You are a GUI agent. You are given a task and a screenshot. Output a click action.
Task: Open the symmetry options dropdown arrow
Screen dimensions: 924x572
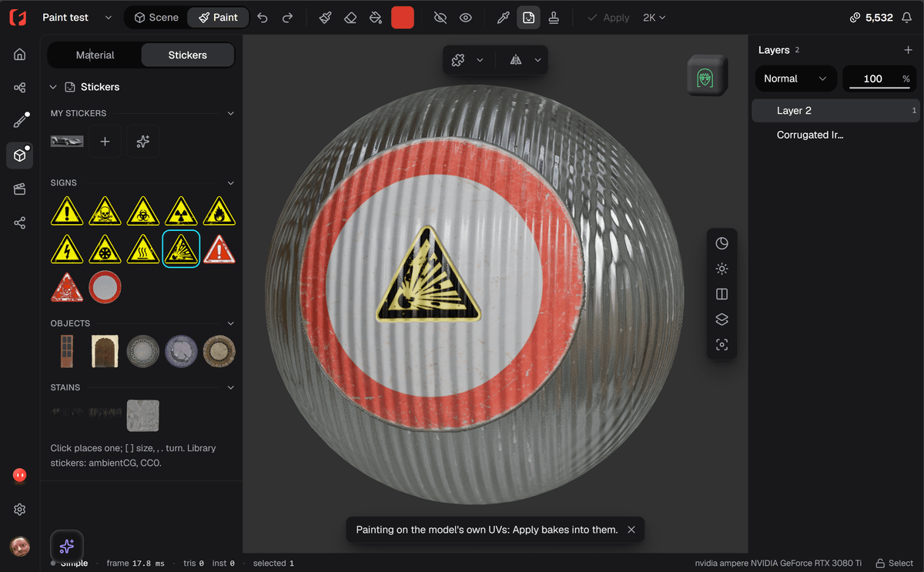[x=537, y=60]
